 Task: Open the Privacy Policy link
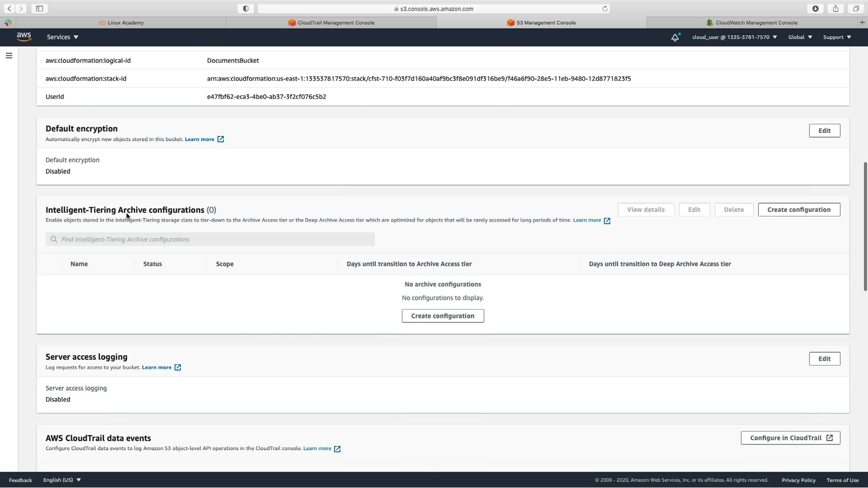[x=798, y=480]
